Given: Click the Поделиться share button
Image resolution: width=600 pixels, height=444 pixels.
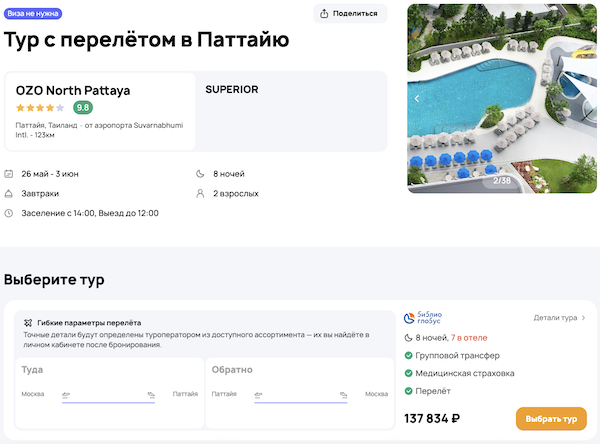Looking at the screenshot, I should [350, 13].
